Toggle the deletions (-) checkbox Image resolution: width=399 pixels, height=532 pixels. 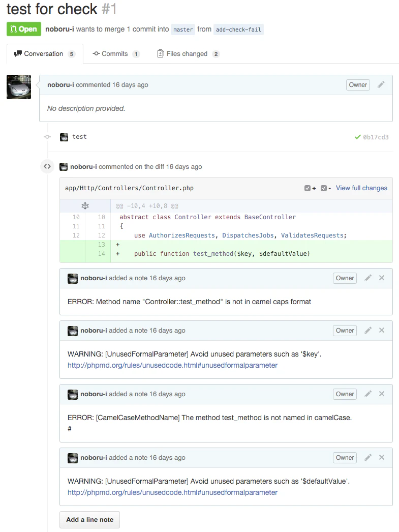click(x=324, y=188)
